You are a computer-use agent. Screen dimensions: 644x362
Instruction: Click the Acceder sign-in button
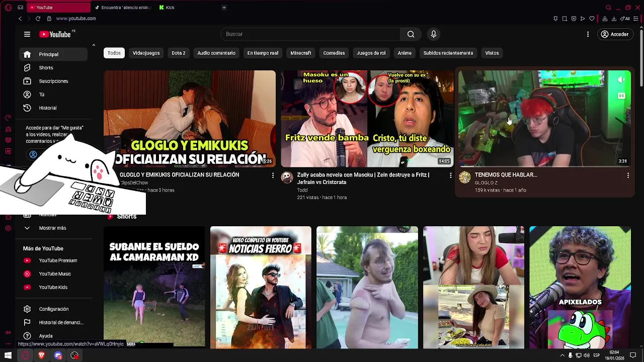coord(614,34)
